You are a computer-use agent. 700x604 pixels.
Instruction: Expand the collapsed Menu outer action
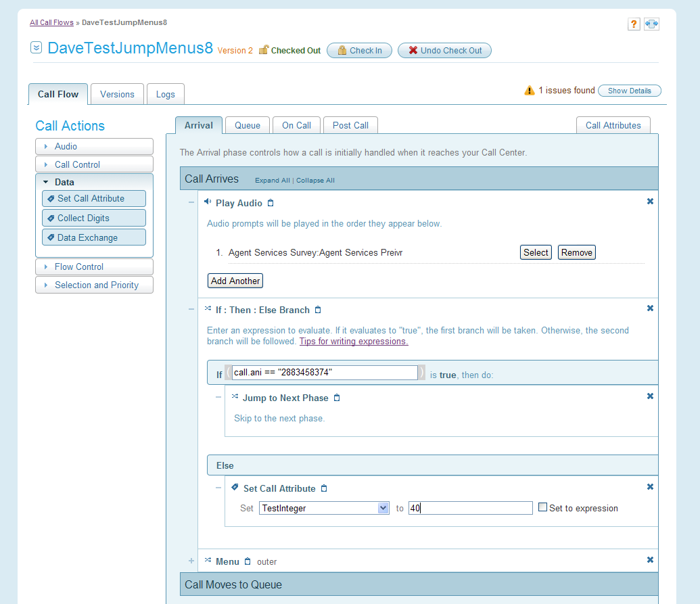point(191,561)
